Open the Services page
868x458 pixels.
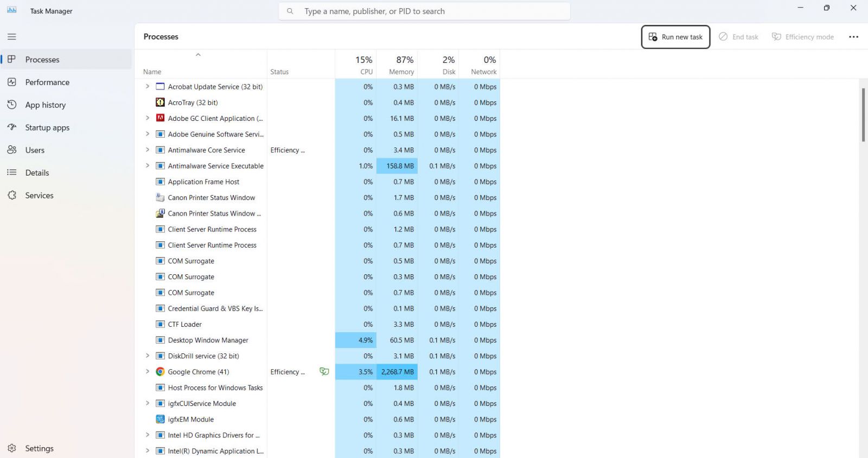pyautogui.click(x=67, y=196)
